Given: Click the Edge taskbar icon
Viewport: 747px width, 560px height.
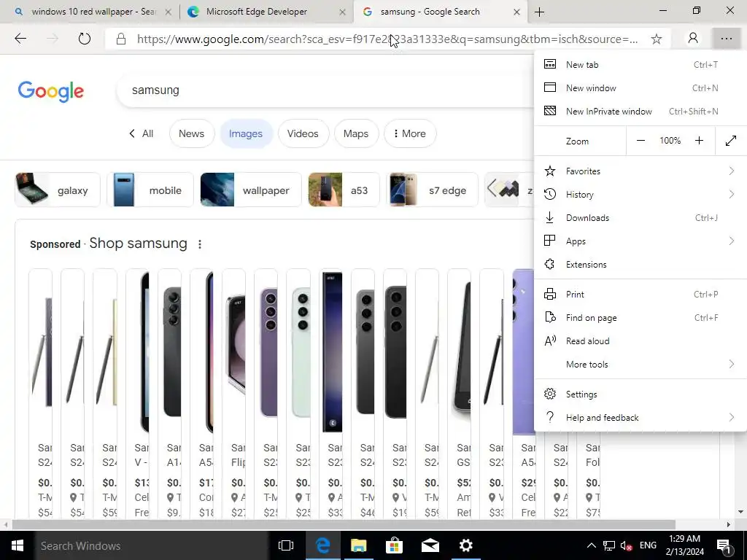Looking at the screenshot, I should tap(322, 545).
